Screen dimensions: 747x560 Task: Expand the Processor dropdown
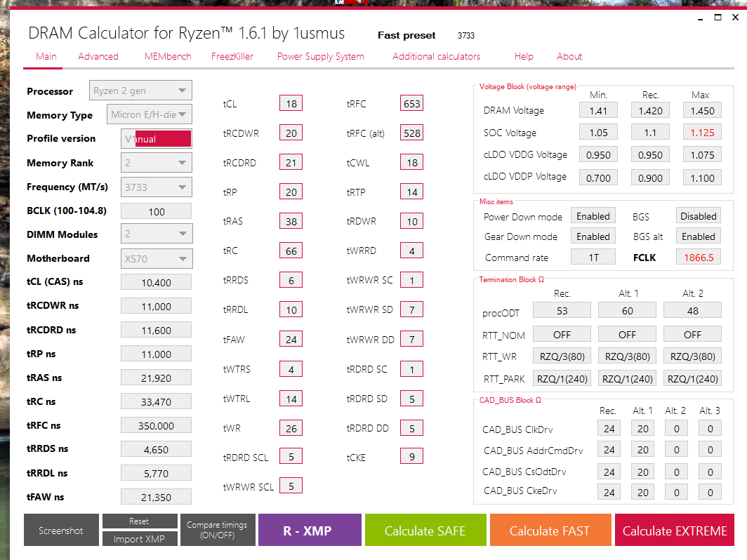coord(140,91)
